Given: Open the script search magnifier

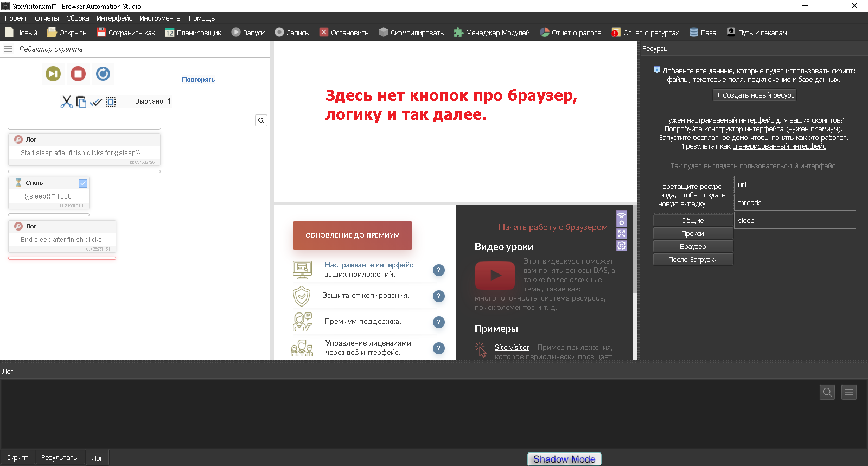Looking at the screenshot, I should click(261, 120).
